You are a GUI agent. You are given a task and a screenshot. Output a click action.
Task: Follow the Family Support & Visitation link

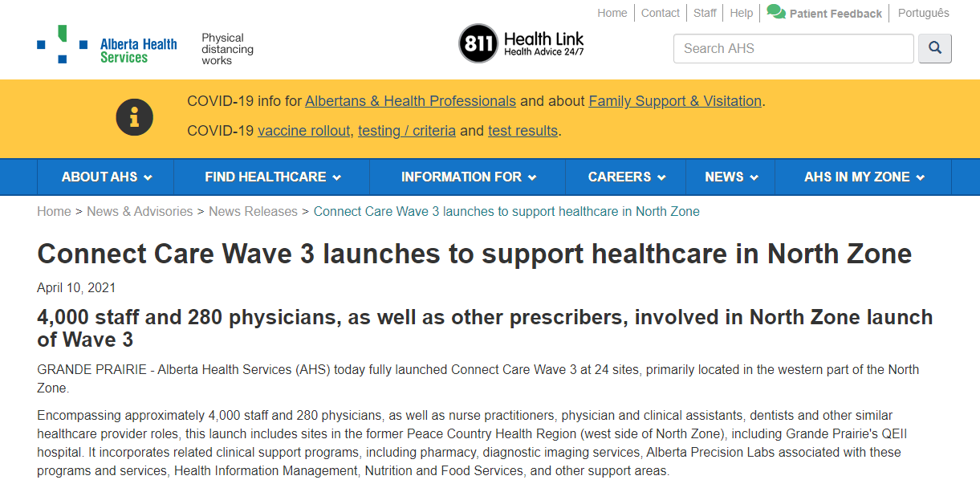click(x=675, y=101)
